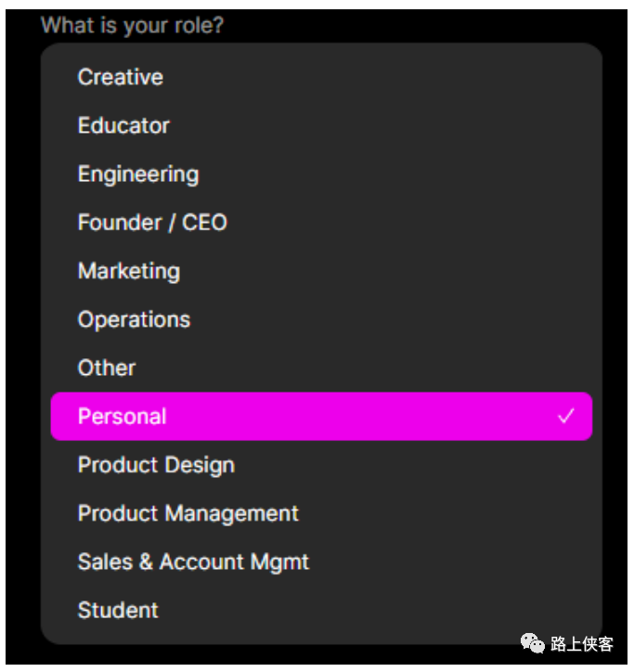Select the Creative role option
The width and height of the screenshot is (634, 672).
pos(121,77)
